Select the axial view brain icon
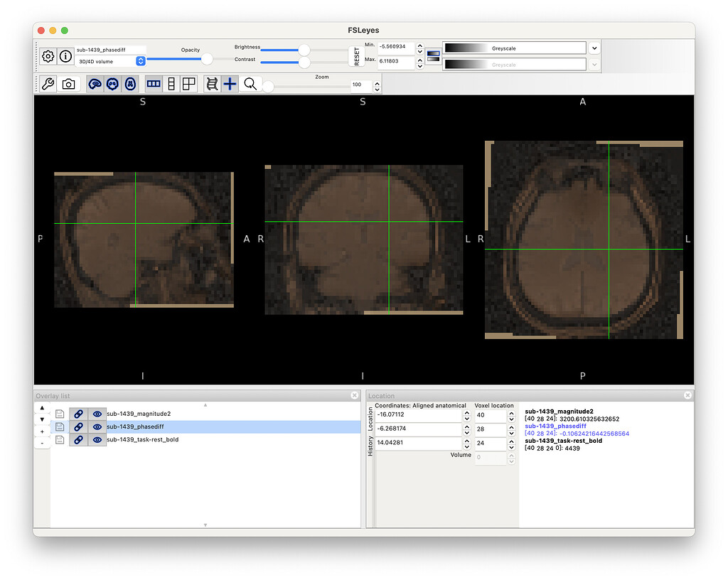728x580 pixels. 131,84
